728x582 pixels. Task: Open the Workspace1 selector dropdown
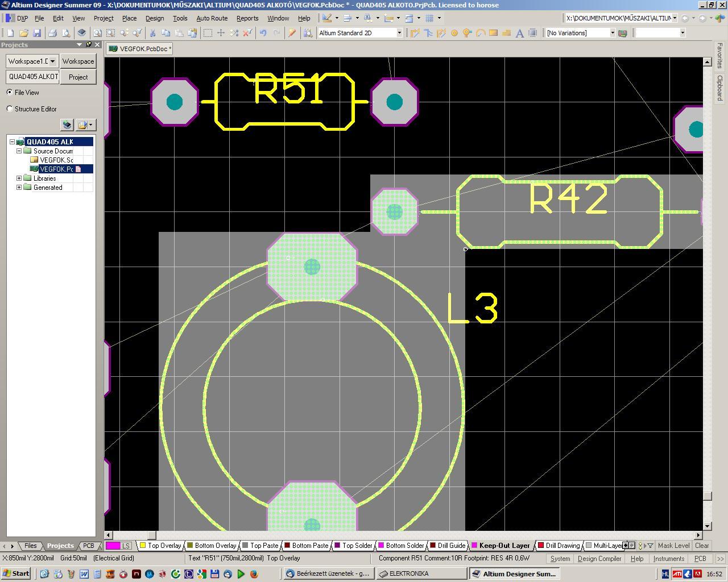point(53,61)
